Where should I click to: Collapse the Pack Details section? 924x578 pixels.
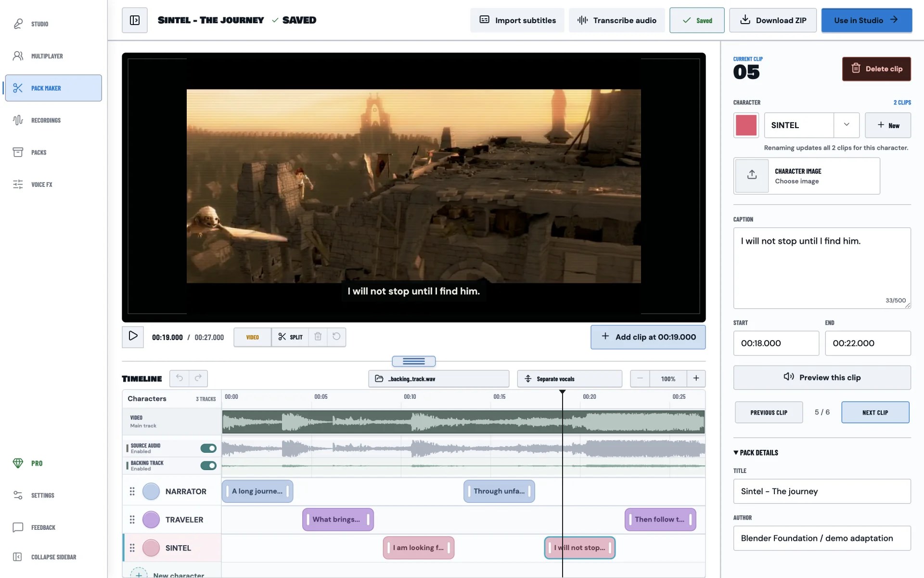(756, 453)
